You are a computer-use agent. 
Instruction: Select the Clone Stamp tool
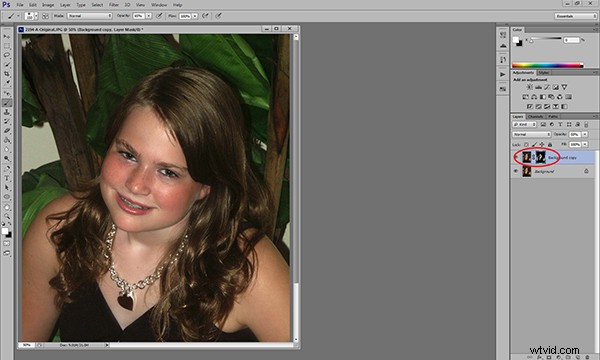[7, 112]
